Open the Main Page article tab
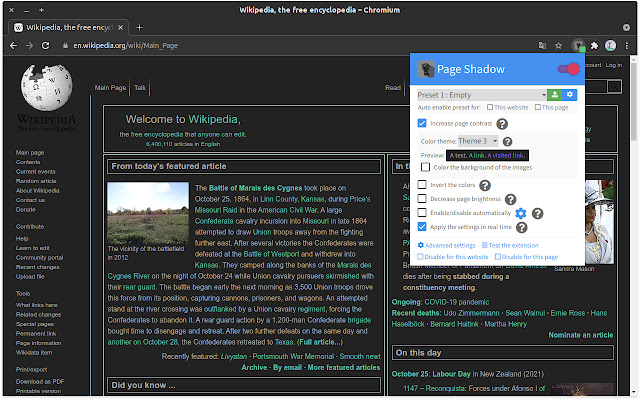The height and width of the screenshot is (400, 640). coord(110,87)
